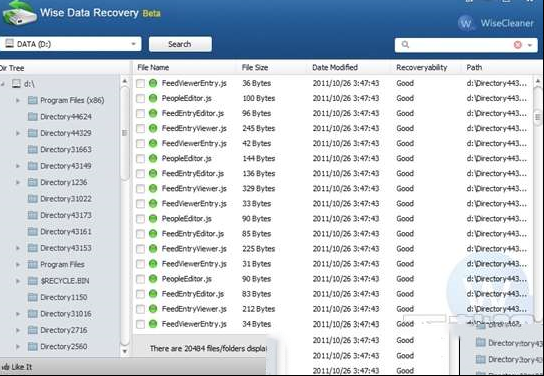Click green status icon of 136 Bytes FeedEntryEditor.js
The width and height of the screenshot is (544, 376).
(x=153, y=173)
